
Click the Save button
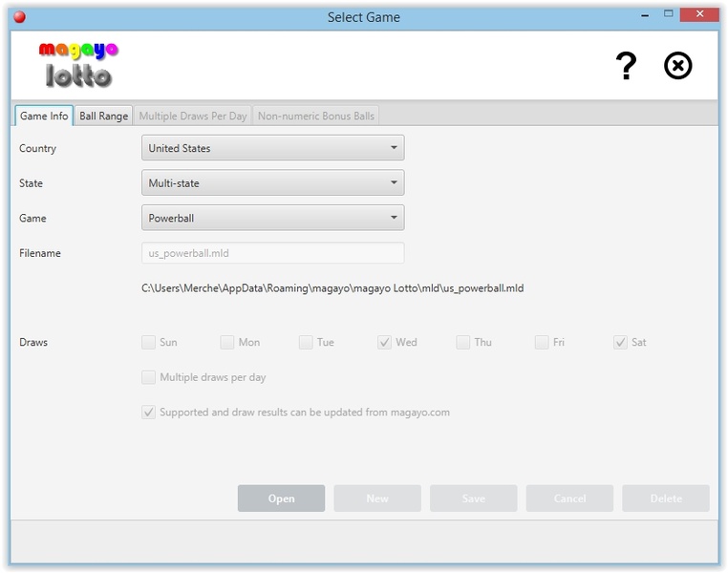tap(474, 499)
